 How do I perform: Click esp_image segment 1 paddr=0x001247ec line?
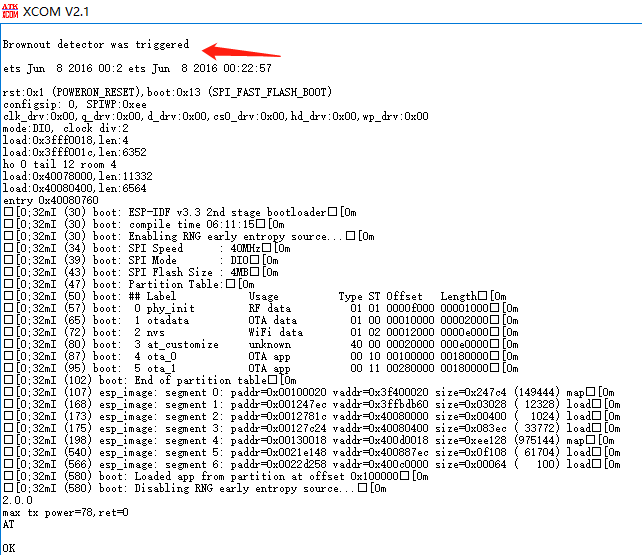click(x=312, y=404)
